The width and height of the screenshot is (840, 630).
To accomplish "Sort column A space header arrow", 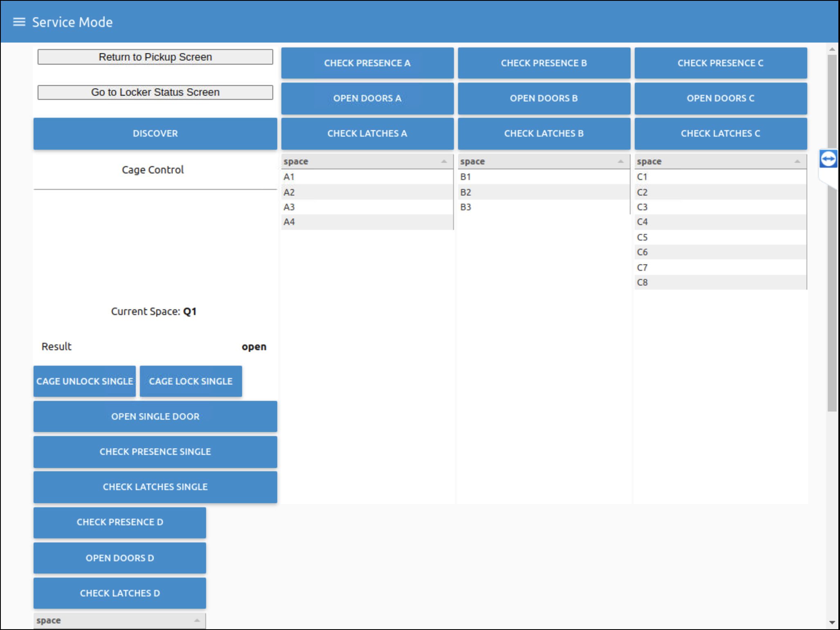I will [444, 162].
